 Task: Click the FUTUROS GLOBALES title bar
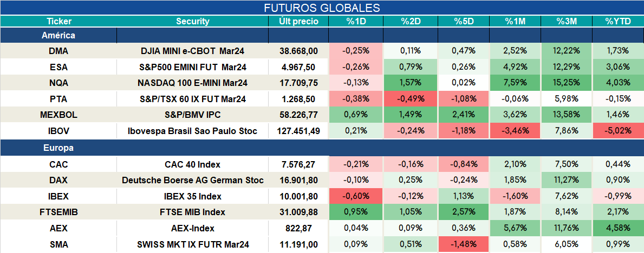click(322, 8)
